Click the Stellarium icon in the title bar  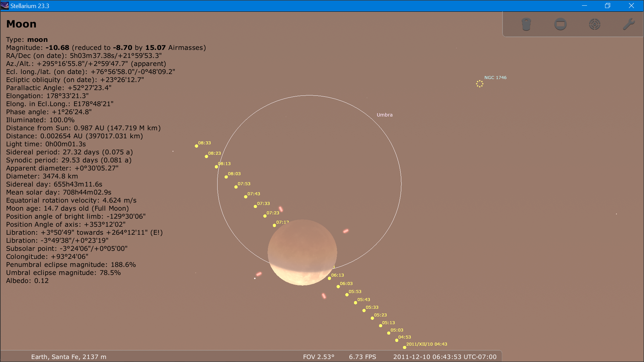(5, 5)
